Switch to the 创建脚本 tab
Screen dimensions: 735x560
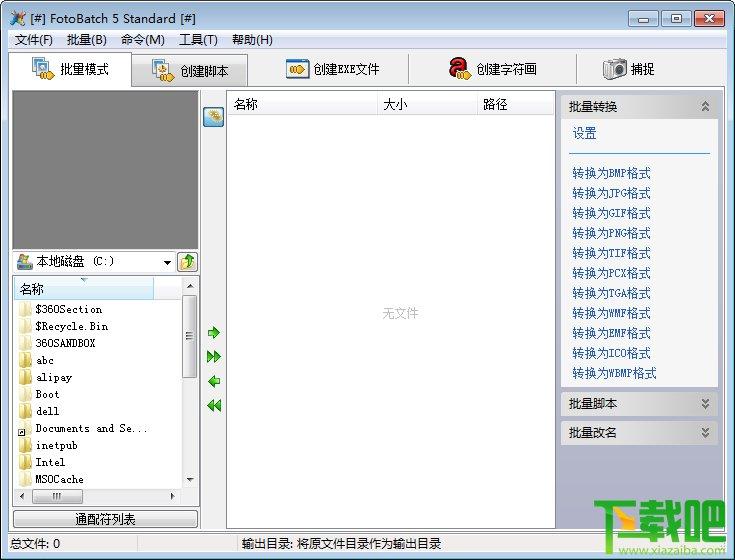[189, 71]
